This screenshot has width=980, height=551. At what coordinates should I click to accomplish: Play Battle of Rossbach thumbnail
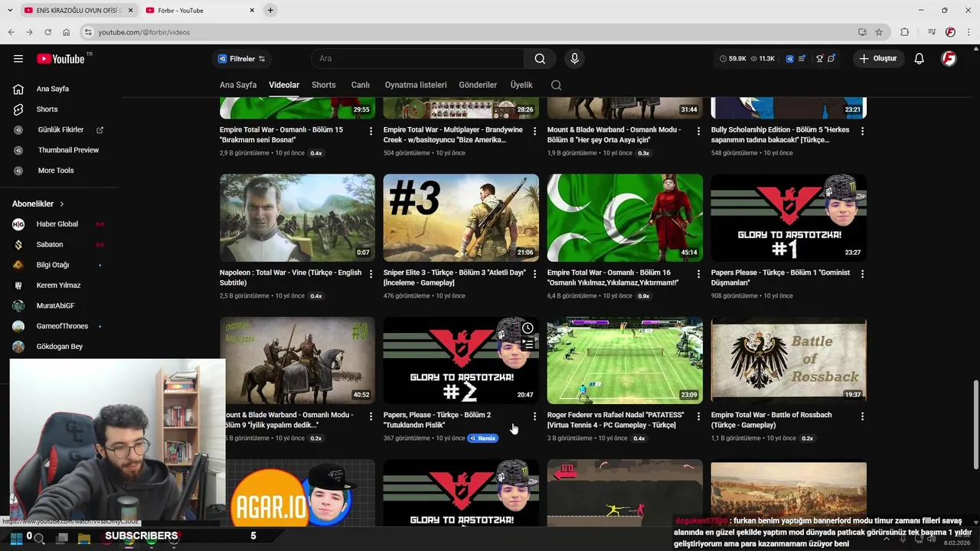tap(789, 360)
